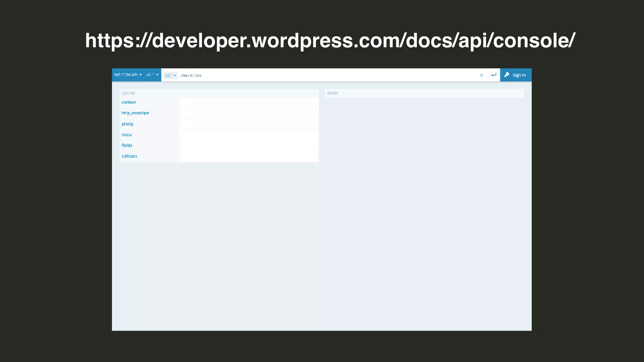Focus the callback value input field

[x=249, y=157]
